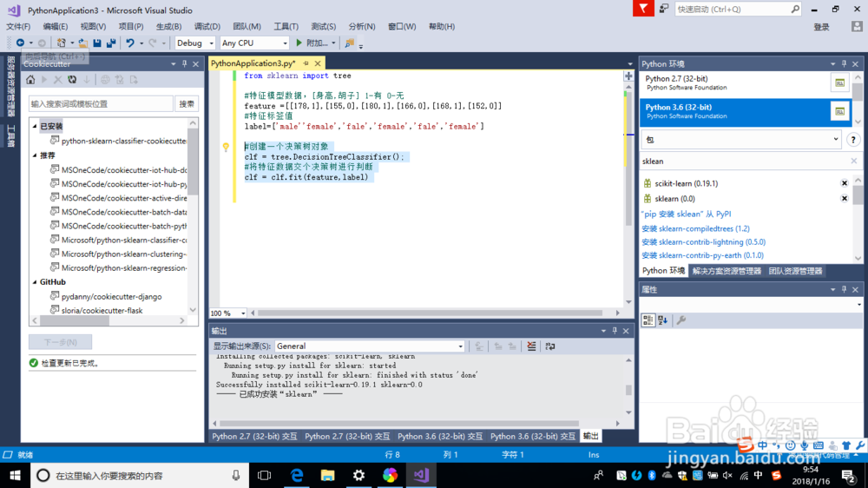Click the undo arrow icon
868x488 pixels.
tap(130, 43)
